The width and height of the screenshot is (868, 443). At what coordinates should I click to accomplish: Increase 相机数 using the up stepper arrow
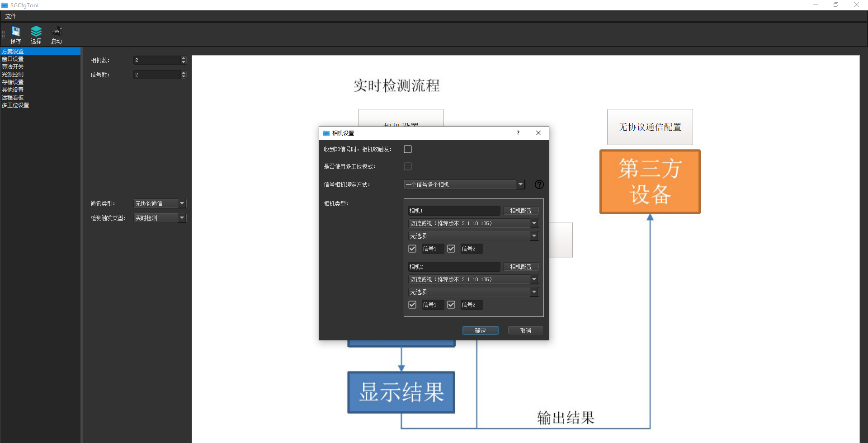coord(184,58)
